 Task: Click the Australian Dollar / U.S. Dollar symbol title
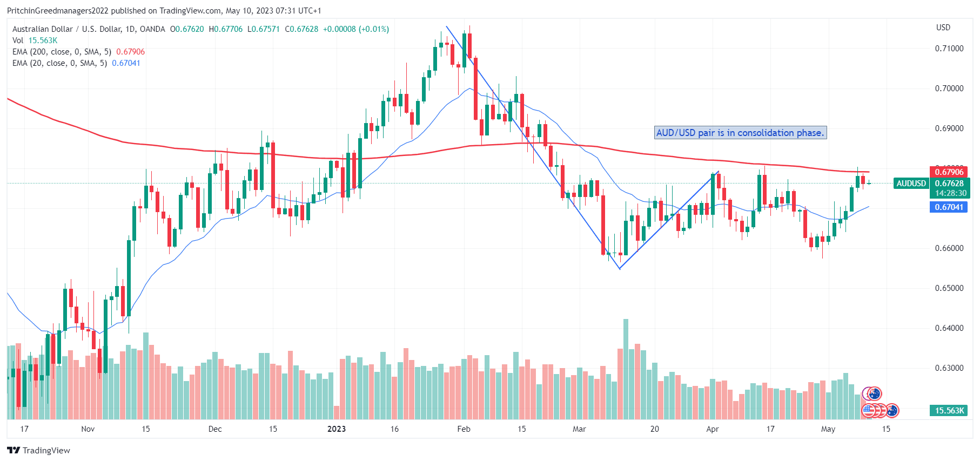tap(89, 29)
